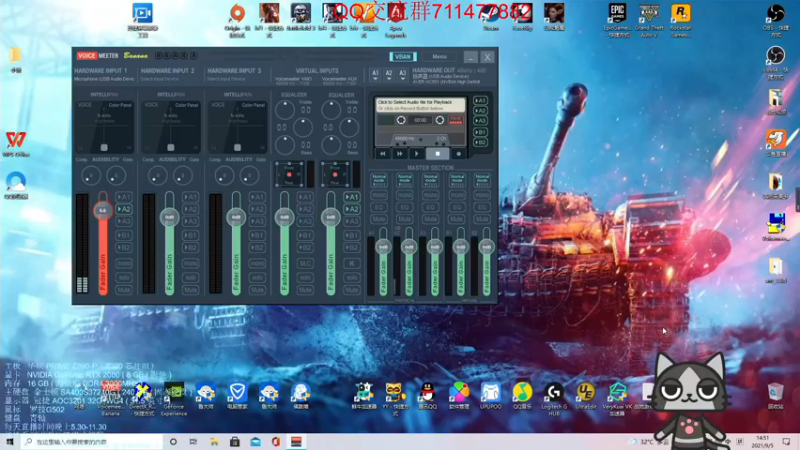Enable A1 routing on Hardware Input 2
The width and height of the screenshot is (800, 450).
click(190, 197)
